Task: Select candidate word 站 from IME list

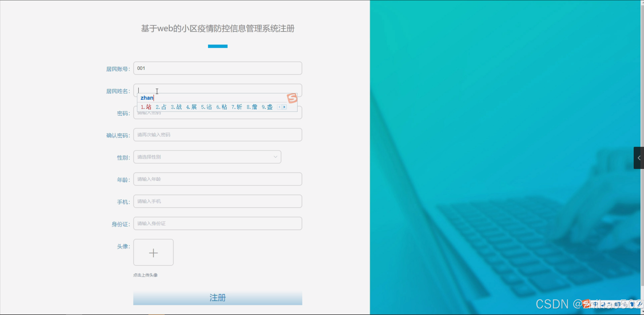Action: click(148, 107)
